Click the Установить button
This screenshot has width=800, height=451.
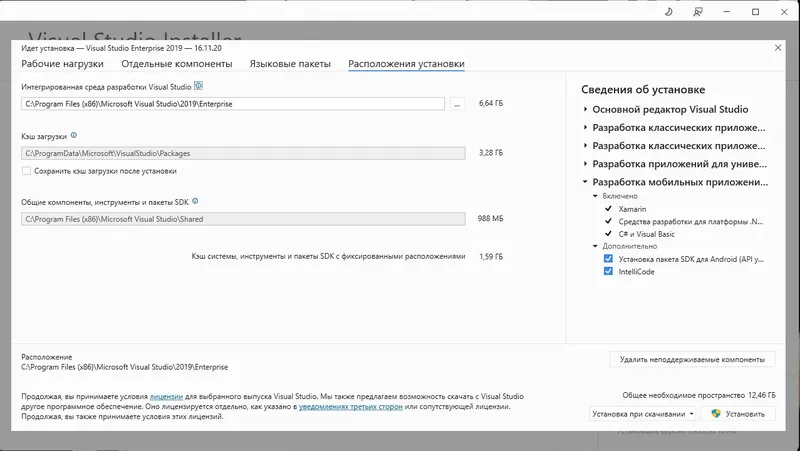click(x=738, y=414)
